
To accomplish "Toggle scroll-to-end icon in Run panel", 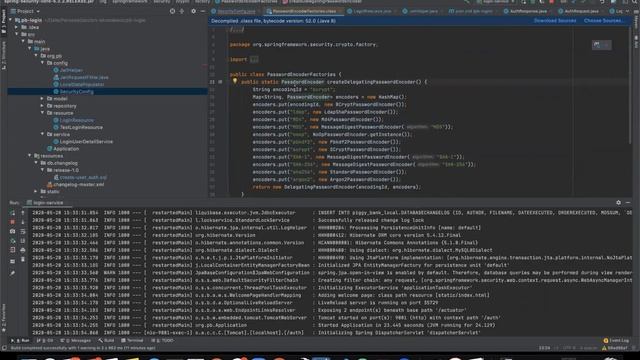I will 23,241.
